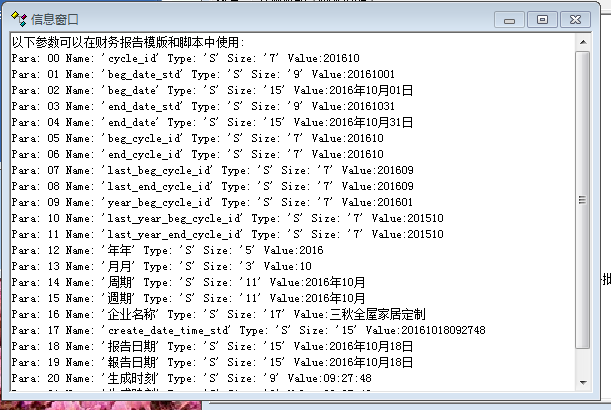Screen dimensions: 611x410
Task: Click the header line about 财务报告模版
Action: pos(128,43)
